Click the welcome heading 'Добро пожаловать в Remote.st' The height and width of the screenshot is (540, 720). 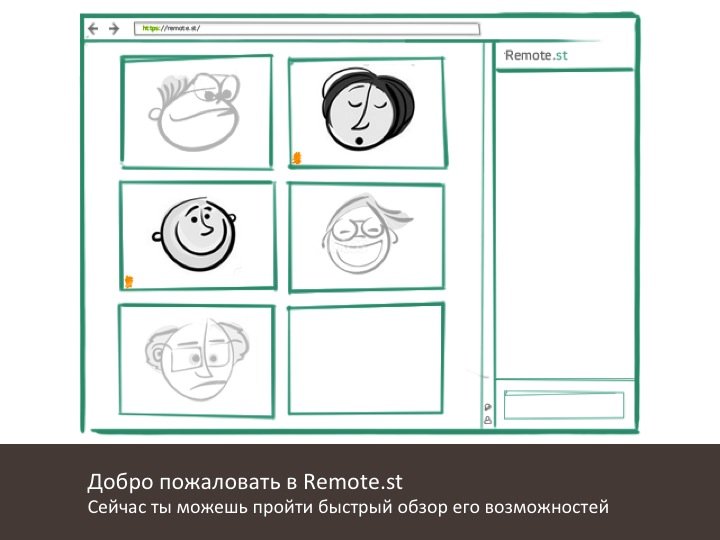click(250, 481)
